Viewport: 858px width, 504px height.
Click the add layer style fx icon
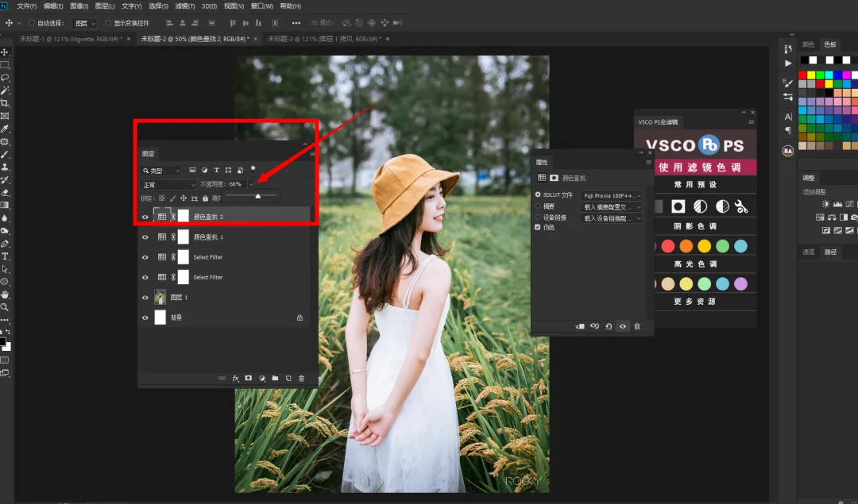(236, 379)
